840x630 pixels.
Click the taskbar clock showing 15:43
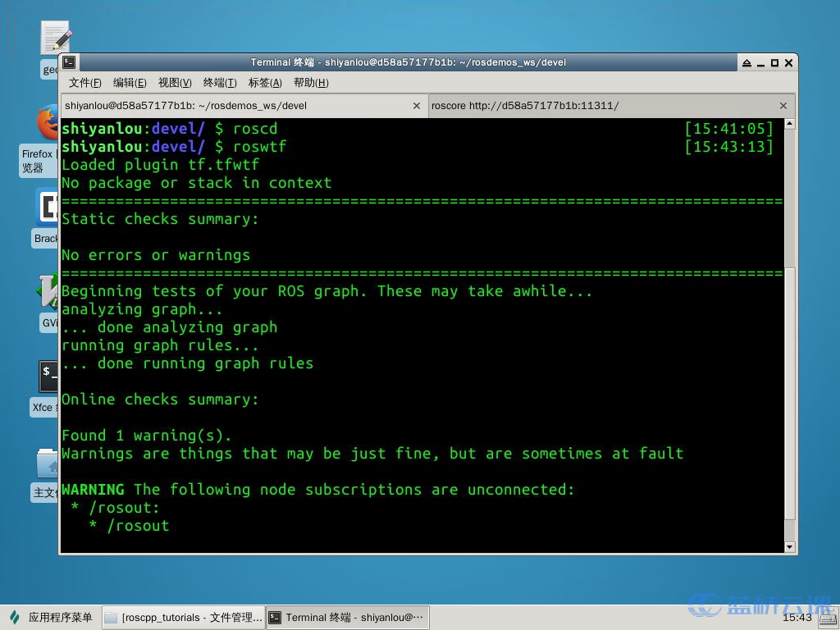(797, 618)
